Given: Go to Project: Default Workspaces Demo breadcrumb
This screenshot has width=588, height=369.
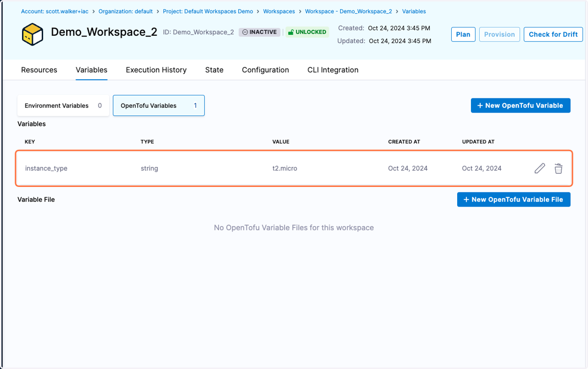Looking at the screenshot, I should (208, 11).
